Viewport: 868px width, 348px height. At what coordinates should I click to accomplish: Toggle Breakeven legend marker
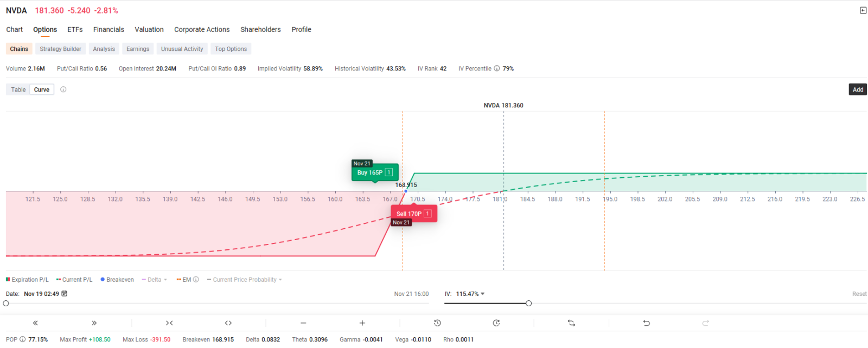coord(117,280)
